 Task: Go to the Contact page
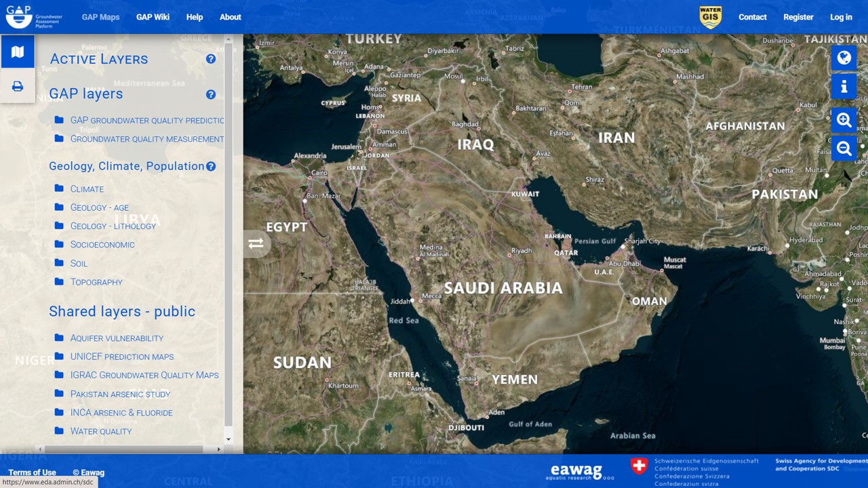pyautogui.click(x=753, y=17)
